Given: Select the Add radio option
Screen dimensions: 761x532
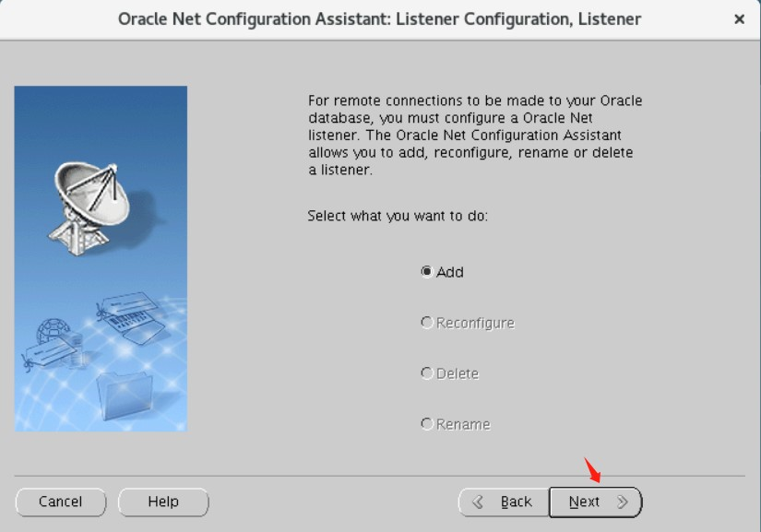Looking at the screenshot, I should (x=442, y=272).
